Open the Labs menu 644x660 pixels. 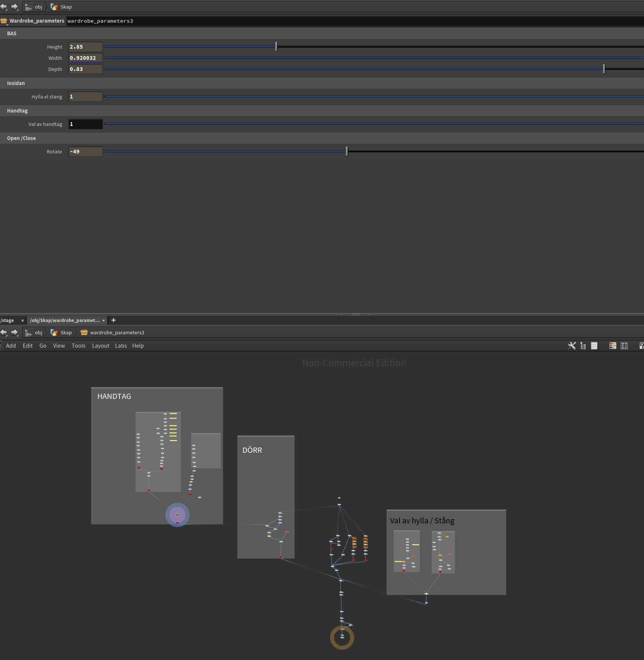(121, 346)
